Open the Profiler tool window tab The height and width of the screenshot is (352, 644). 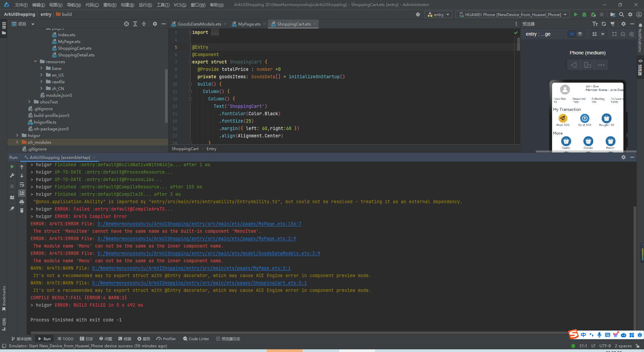click(166, 339)
